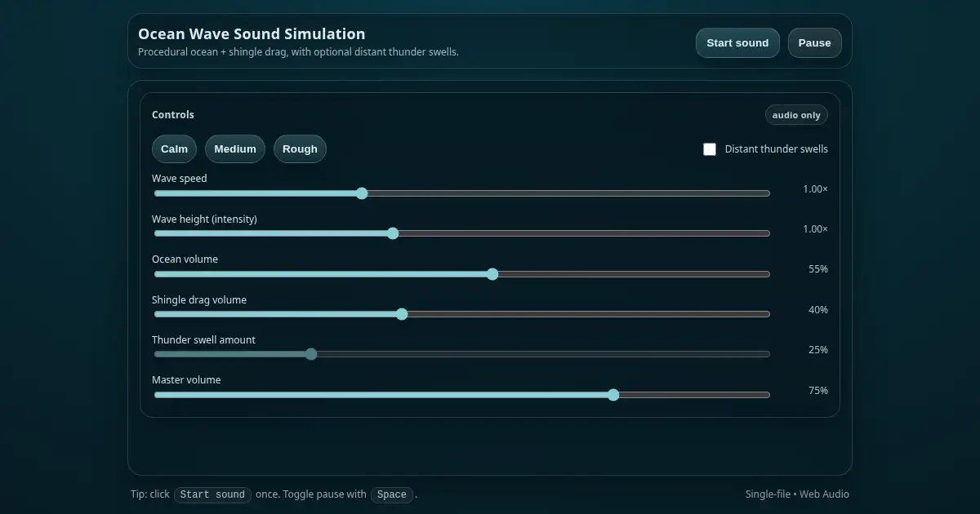Click the Ocean Wave Sound Simulation title
980x514 pixels.
pyautogui.click(x=252, y=34)
